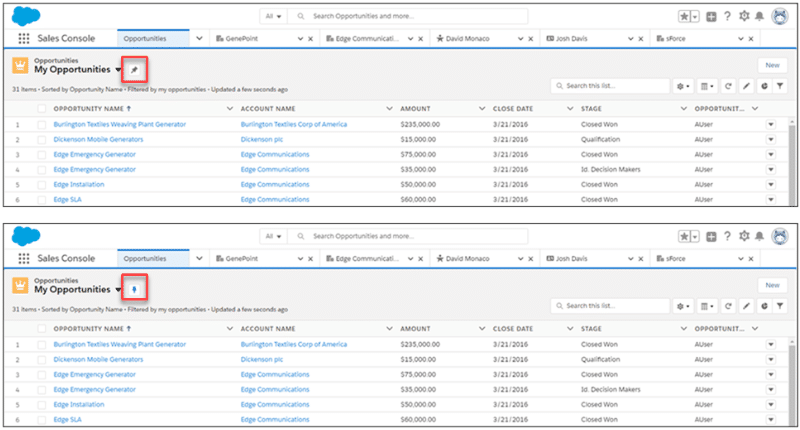Toggle the select-all header checkbox in upper list

click(x=42, y=107)
